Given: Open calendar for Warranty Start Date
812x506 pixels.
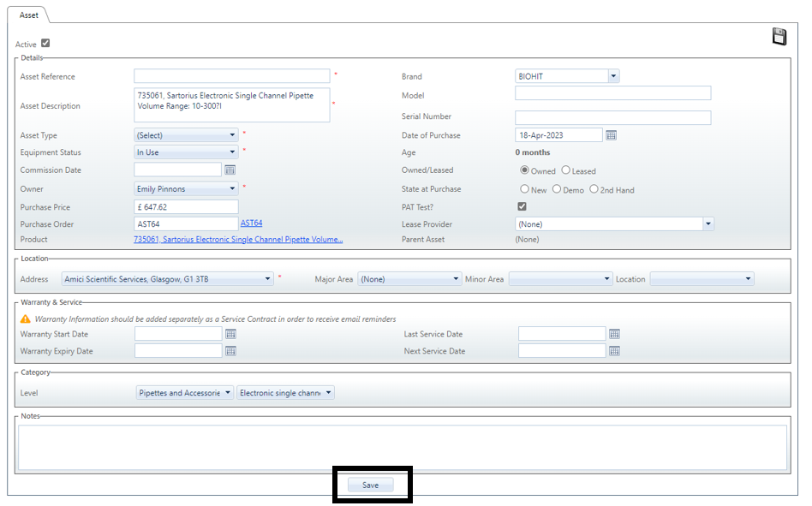Looking at the screenshot, I should (230, 334).
